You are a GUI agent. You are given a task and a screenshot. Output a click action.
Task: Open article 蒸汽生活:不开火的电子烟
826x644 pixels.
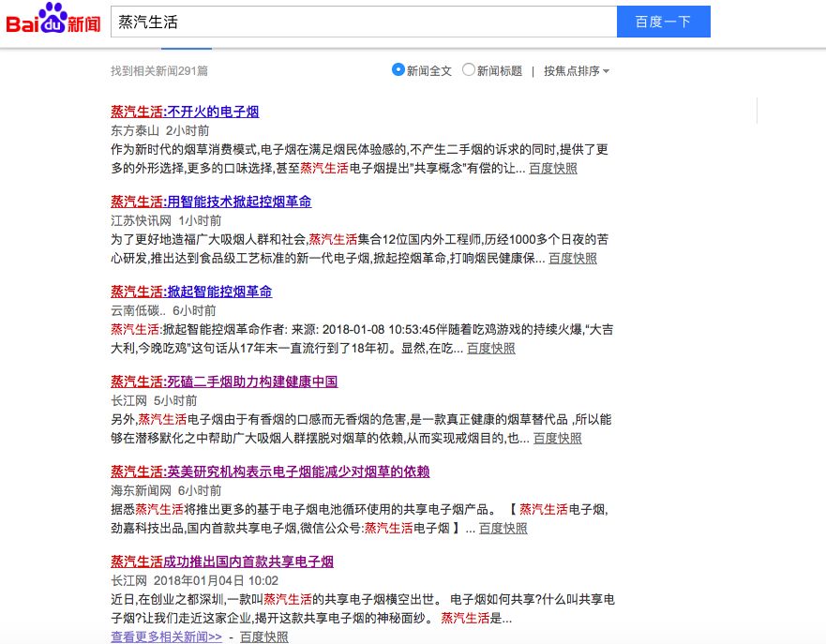tap(185, 112)
